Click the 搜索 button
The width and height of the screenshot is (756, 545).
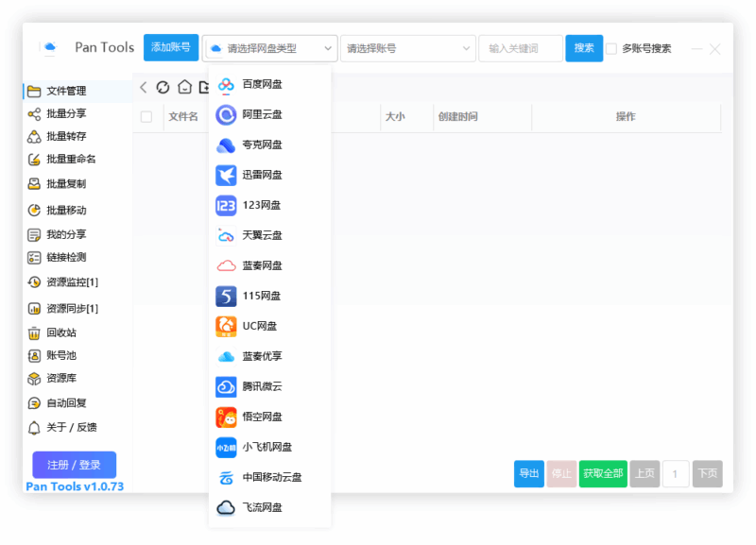coord(584,48)
